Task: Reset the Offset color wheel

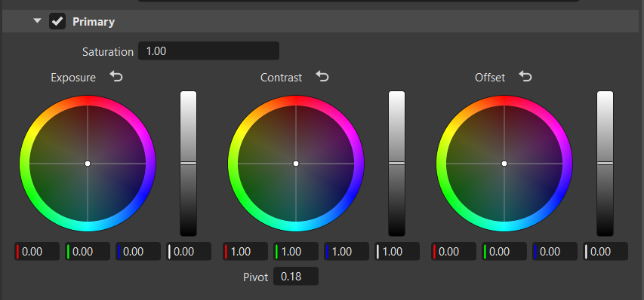Action: 525,77
